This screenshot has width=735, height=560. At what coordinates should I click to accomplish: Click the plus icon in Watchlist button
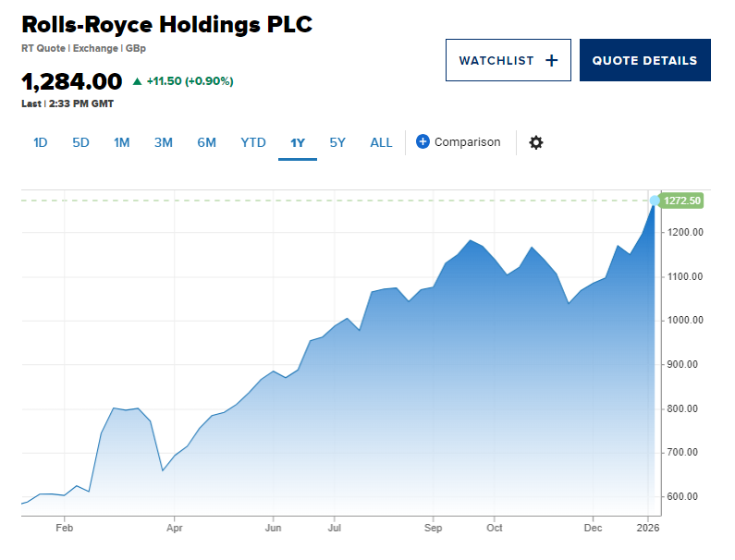551,60
